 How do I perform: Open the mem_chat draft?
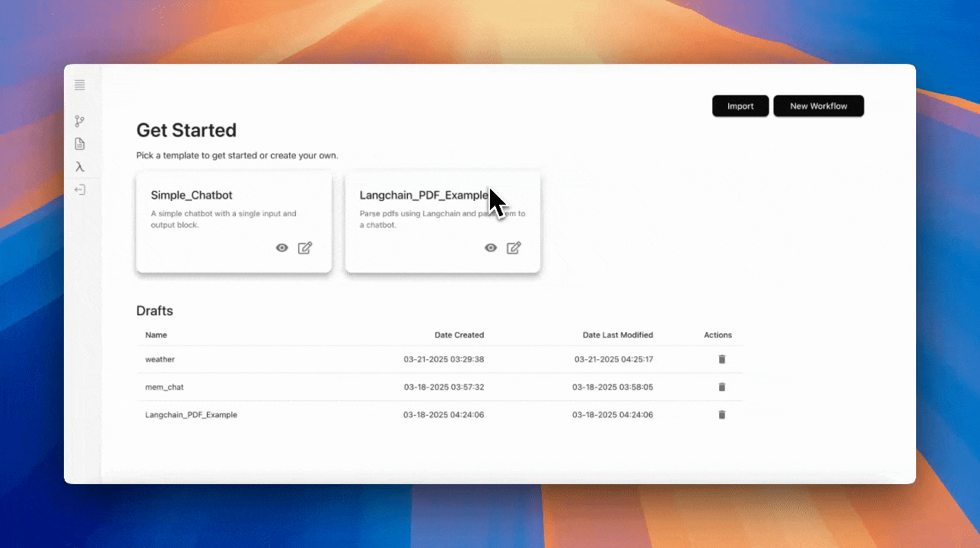point(164,387)
